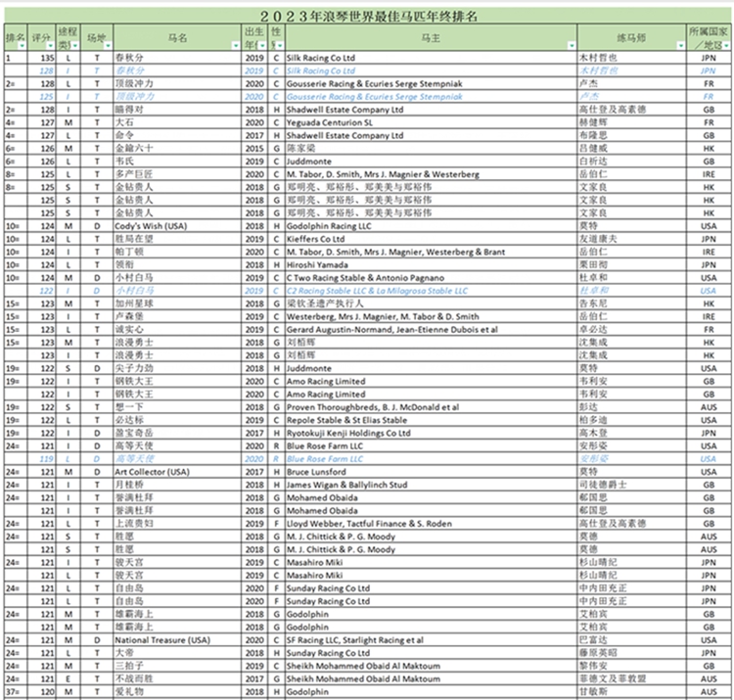
Task: Click the score cell showing 135
Action: tap(43, 58)
